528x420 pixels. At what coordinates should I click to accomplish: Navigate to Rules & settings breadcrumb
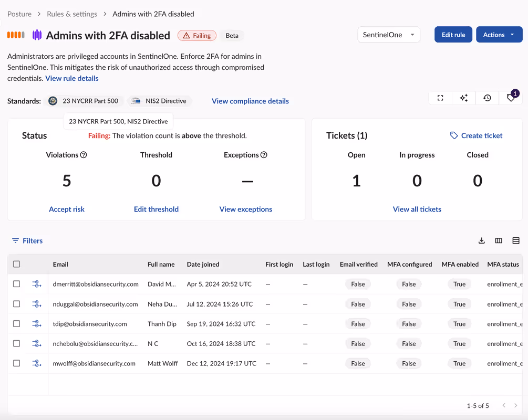click(72, 14)
